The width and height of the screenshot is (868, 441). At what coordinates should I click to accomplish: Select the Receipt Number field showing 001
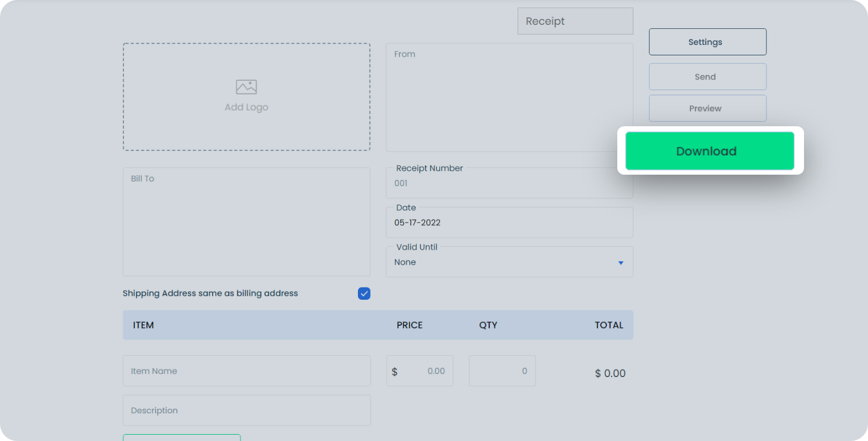[x=509, y=183]
